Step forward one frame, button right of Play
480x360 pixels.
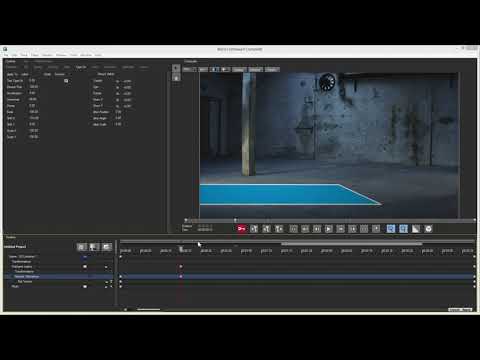pos(340,229)
